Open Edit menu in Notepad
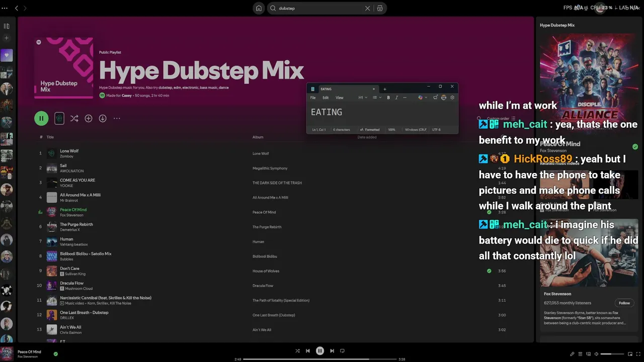 tap(326, 98)
